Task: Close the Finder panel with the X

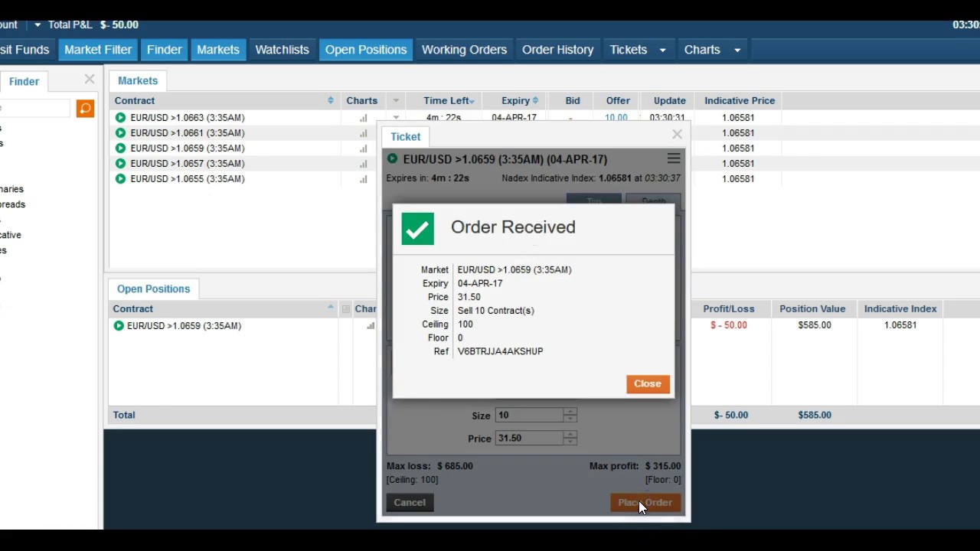Action: 90,79
